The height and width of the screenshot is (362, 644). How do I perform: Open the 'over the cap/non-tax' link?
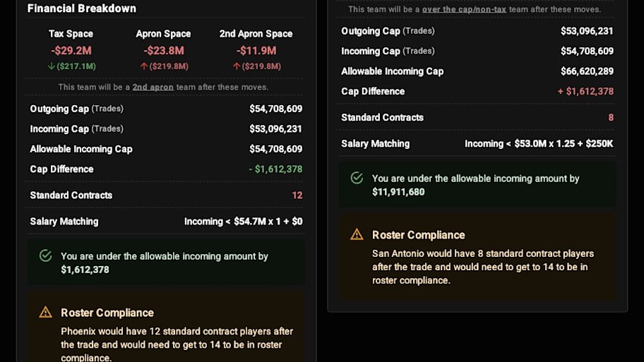tap(464, 9)
